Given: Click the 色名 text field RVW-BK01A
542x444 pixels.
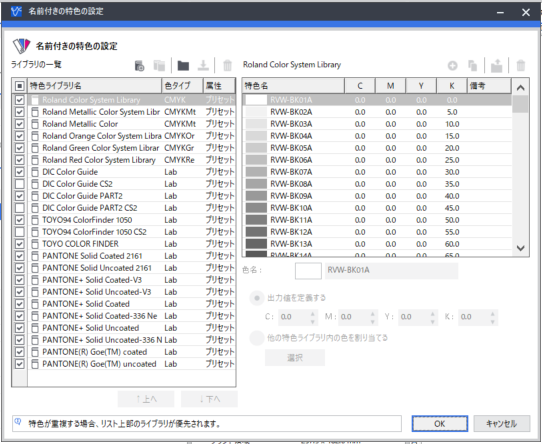Looking at the screenshot, I should [x=391, y=270].
